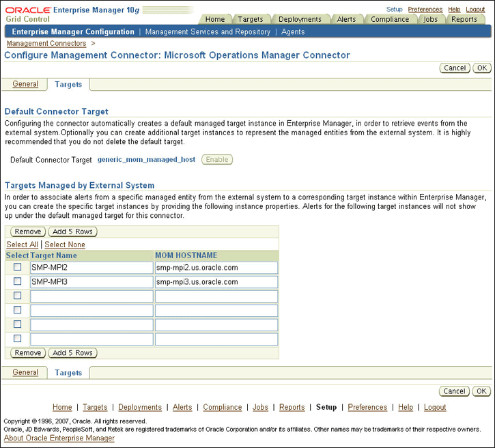
Task: Go to the Deployments top tab
Action: (x=300, y=19)
